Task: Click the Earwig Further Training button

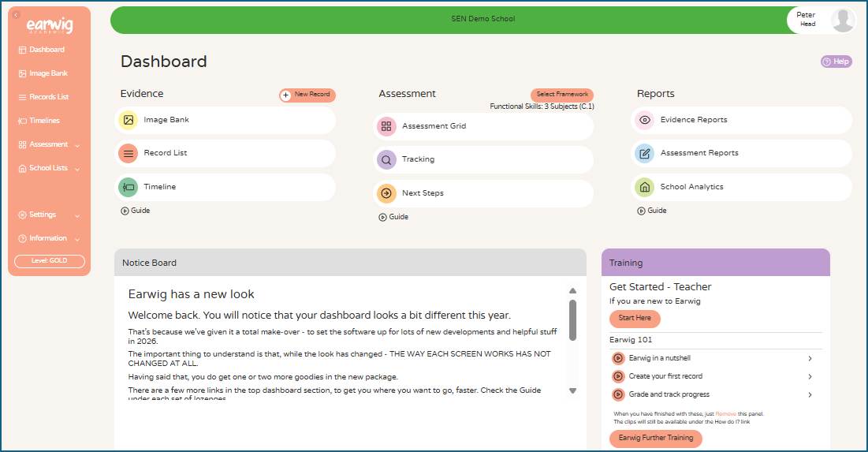Action: click(655, 438)
